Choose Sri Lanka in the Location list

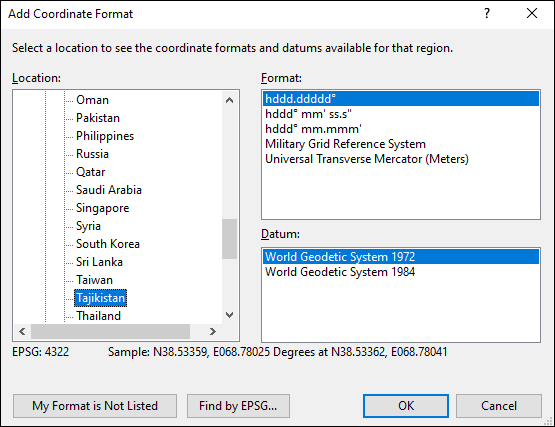tap(99, 262)
